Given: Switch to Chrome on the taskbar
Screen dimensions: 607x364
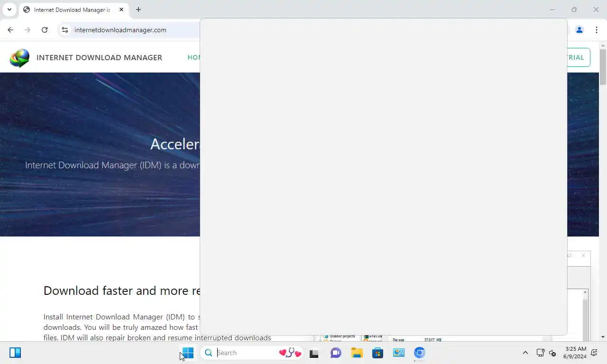Looking at the screenshot, I should 419,353.
